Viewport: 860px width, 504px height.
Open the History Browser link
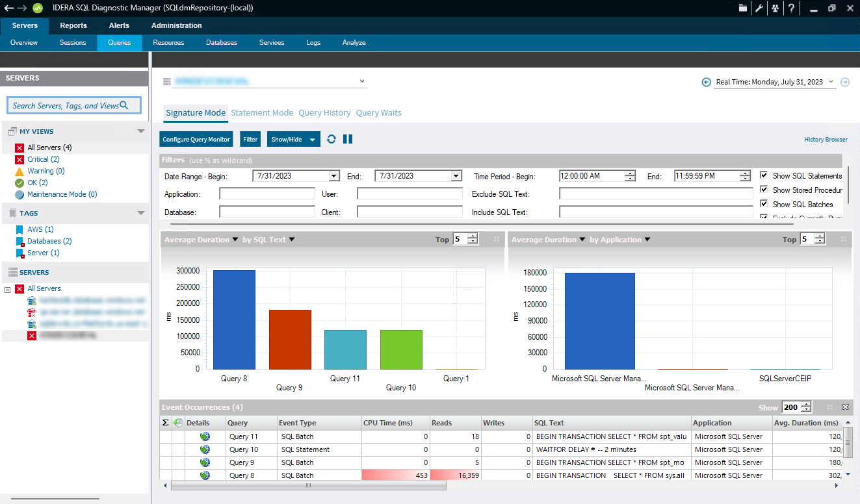826,140
